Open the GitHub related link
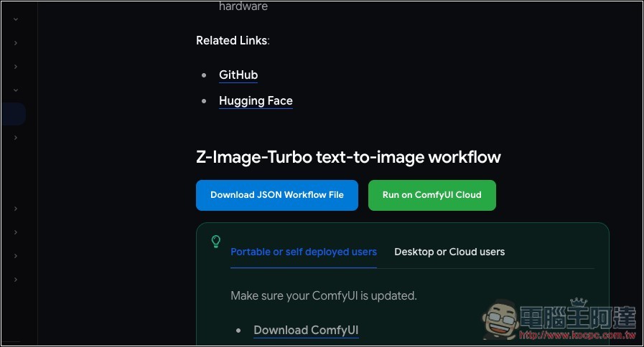The width and height of the screenshot is (644, 347). tap(238, 75)
